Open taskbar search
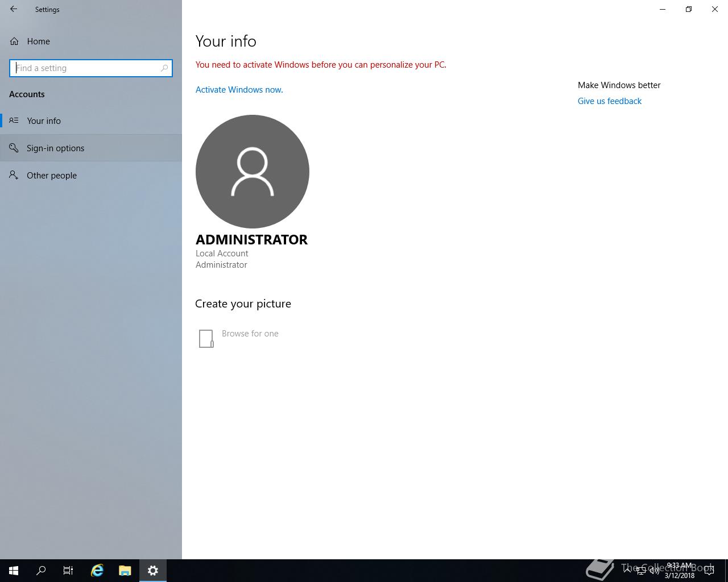The width and height of the screenshot is (728, 582). 41,571
